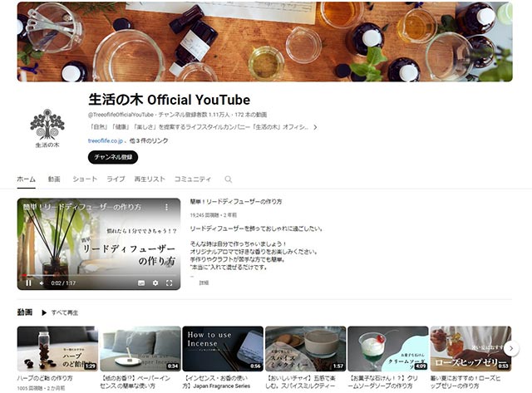Switch to the 動画 tab
The height and width of the screenshot is (393, 532).
coord(54,179)
